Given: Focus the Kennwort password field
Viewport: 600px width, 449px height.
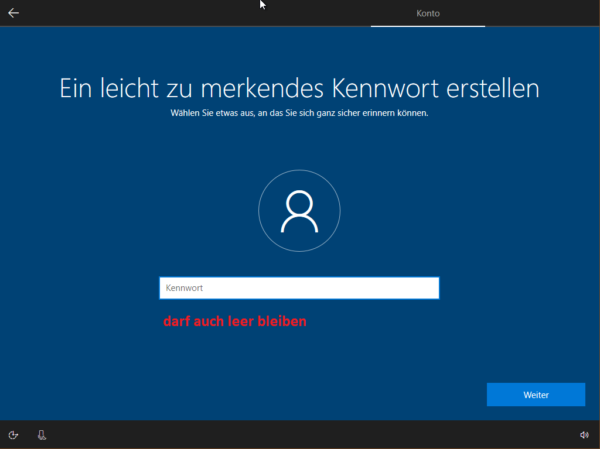Looking at the screenshot, I should point(299,288).
